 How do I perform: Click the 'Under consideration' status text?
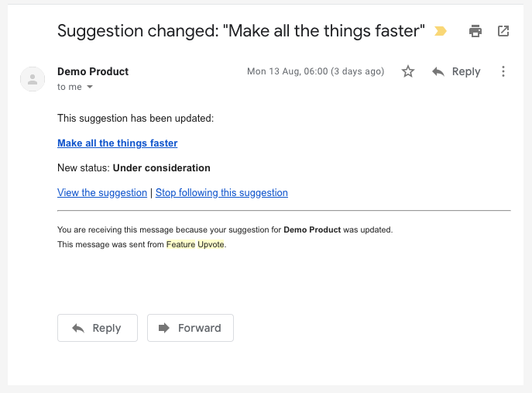tap(161, 167)
